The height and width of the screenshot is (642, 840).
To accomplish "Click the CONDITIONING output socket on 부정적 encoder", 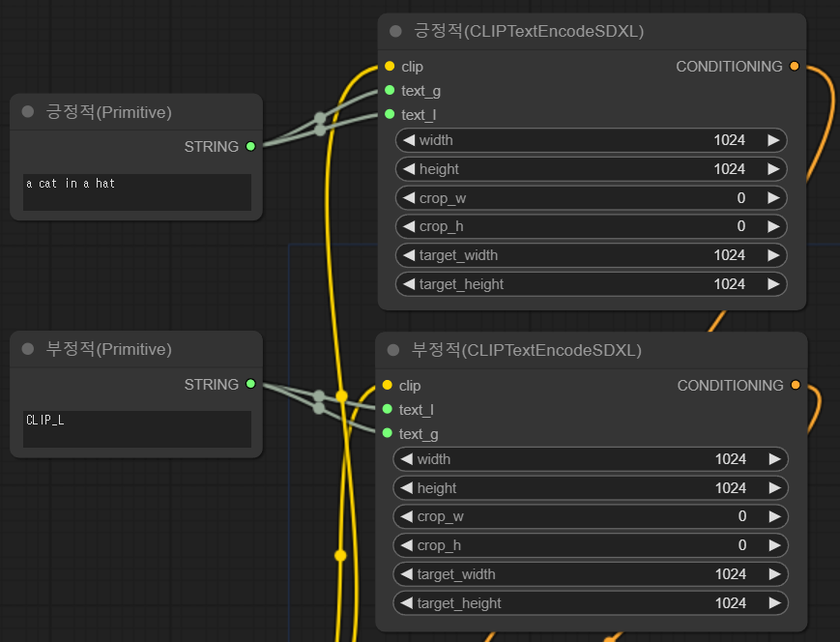I will pos(796,385).
